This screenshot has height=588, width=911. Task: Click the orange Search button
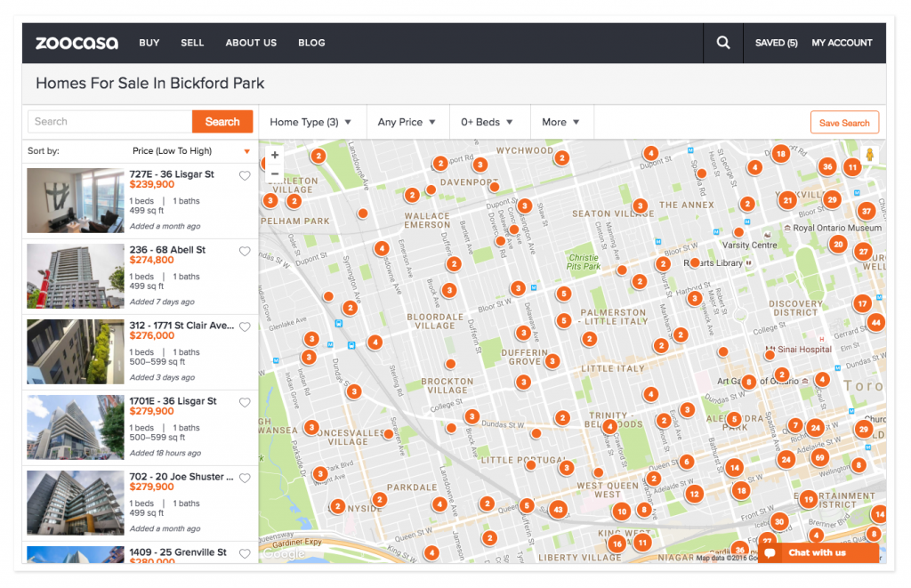(x=222, y=122)
